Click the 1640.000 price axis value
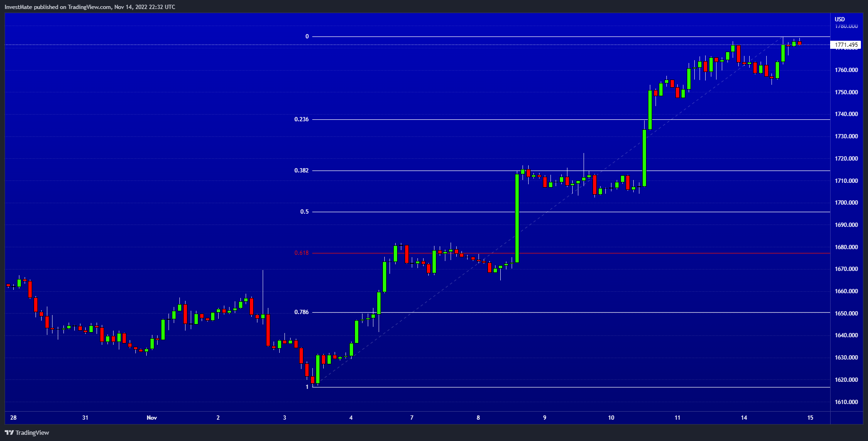The image size is (868, 441). [x=846, y=335]
